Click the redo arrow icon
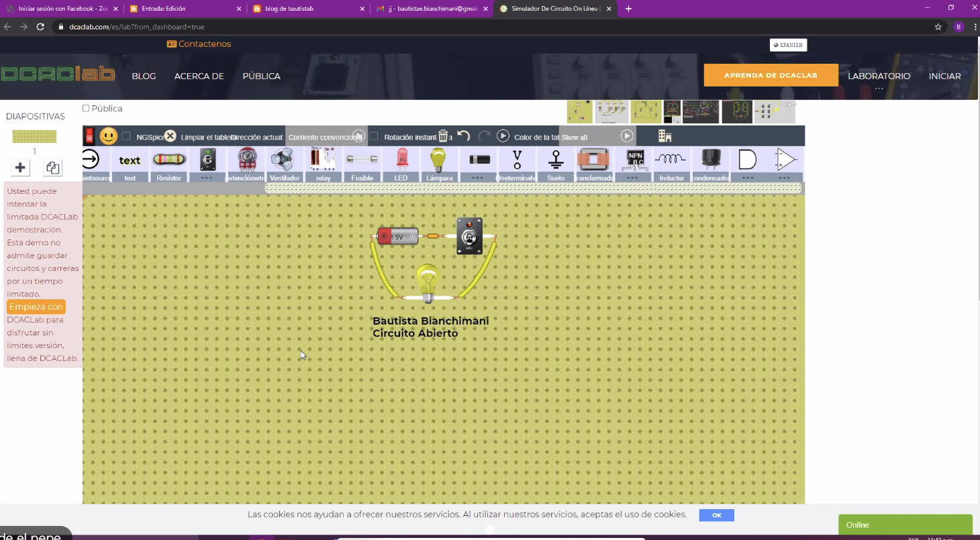This screenshot has height=540, width=980. click(484, 136)
